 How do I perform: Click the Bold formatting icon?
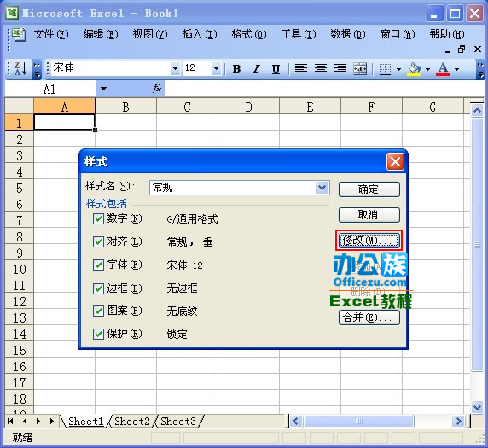[x=237, y=69]
